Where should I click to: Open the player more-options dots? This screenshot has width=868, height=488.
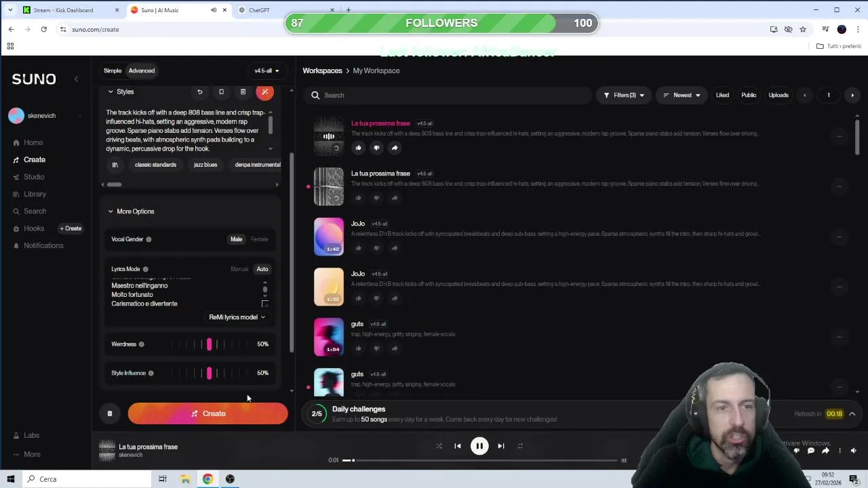[840, 451]
